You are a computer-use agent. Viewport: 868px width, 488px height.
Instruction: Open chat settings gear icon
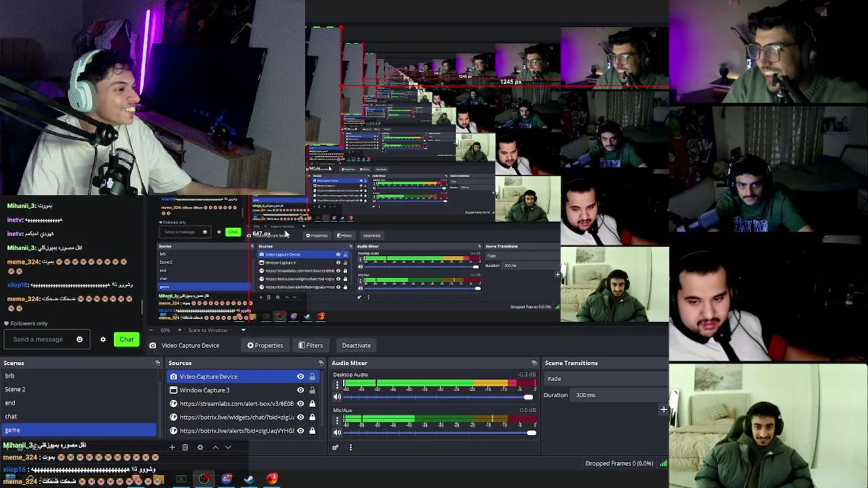coord(103,340)
